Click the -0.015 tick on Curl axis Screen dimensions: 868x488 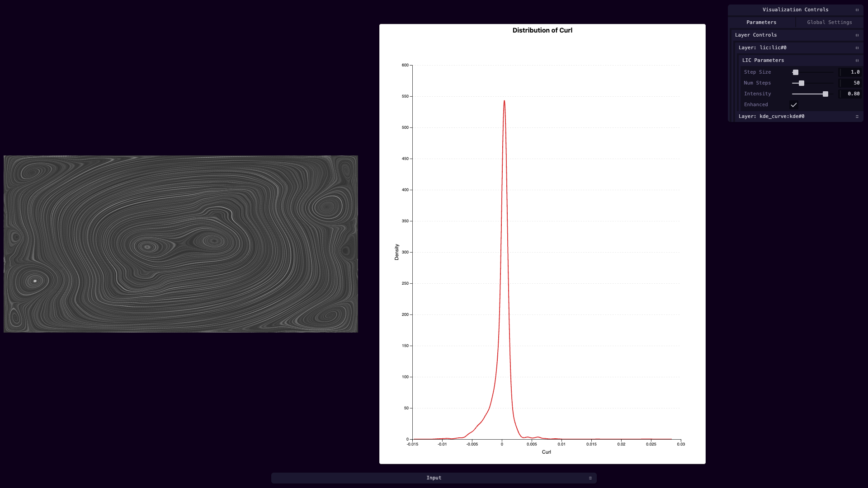412,444
